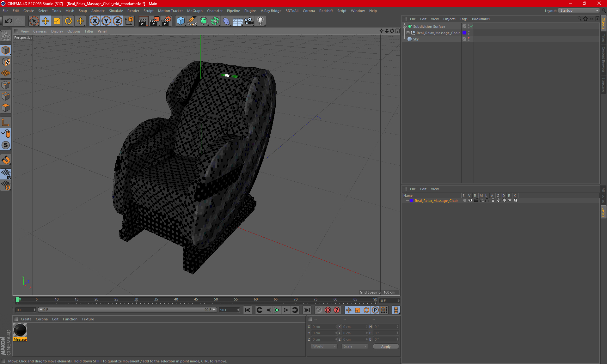Click blue layer color swatch of Real_Relax_Massage_Chair
This screenshot has height=364, width=607.
pos(464,33)
